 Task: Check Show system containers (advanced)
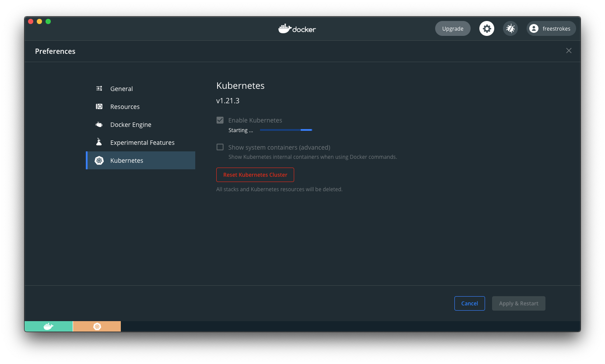click(x=220, y=147)
